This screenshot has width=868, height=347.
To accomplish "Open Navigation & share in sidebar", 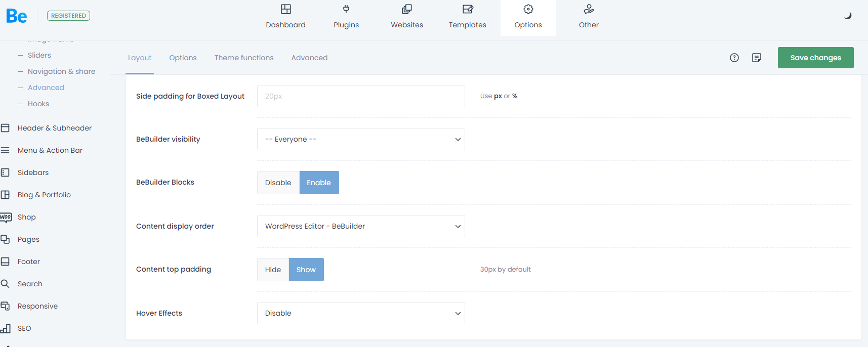I will [x=62, y=71].
